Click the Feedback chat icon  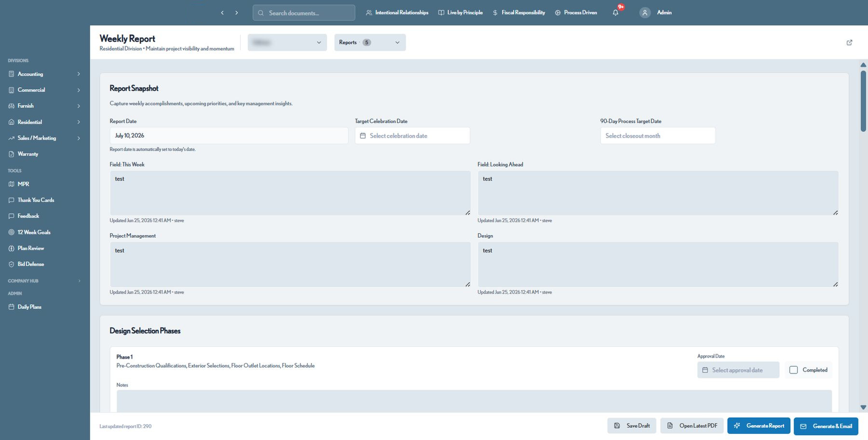tap(12, 216)
